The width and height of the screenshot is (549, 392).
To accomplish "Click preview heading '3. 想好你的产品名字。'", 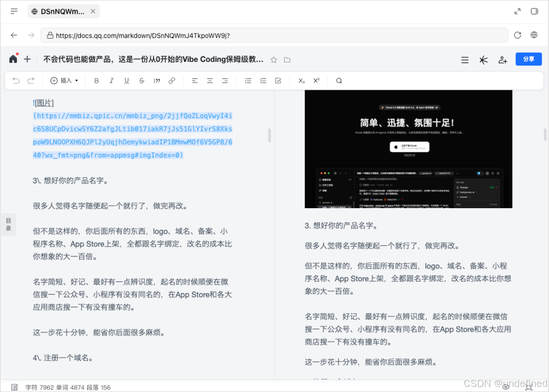I will click(x=342, y=226).
